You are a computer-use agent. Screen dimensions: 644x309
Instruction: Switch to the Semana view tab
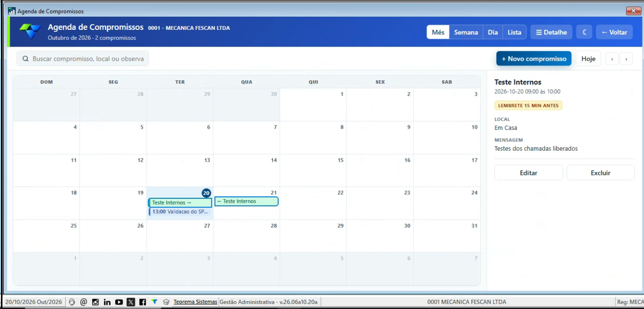coord(466,32)
